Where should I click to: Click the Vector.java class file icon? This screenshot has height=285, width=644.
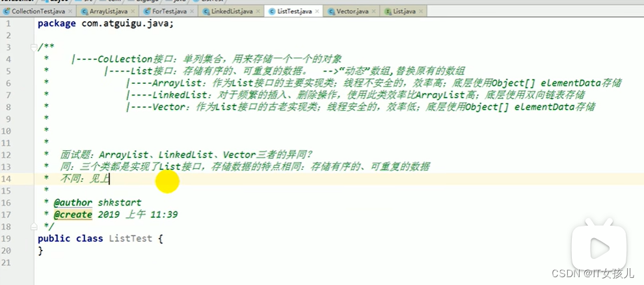point(332,12)
